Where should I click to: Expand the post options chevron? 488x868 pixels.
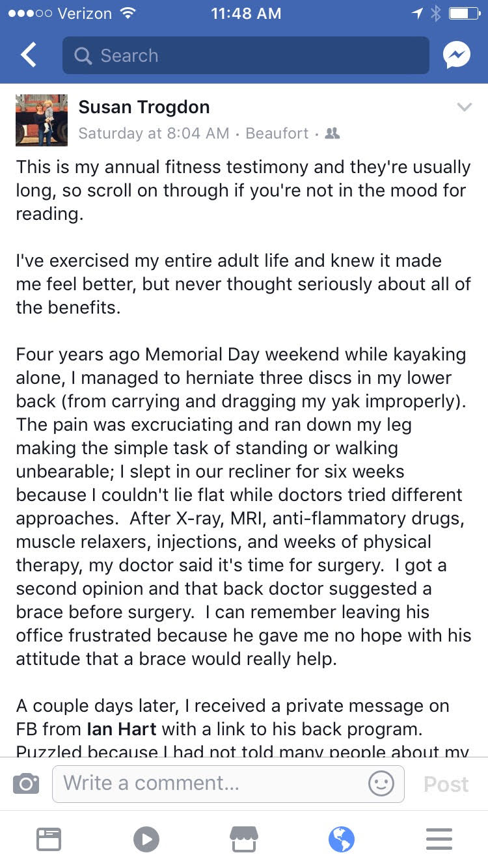point(464,107)
